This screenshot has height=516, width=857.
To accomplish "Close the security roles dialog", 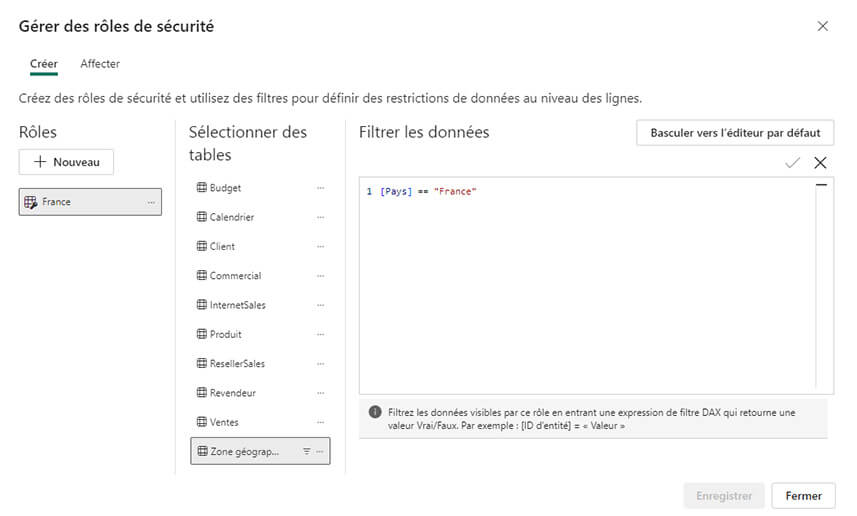I will click(823, 26).
